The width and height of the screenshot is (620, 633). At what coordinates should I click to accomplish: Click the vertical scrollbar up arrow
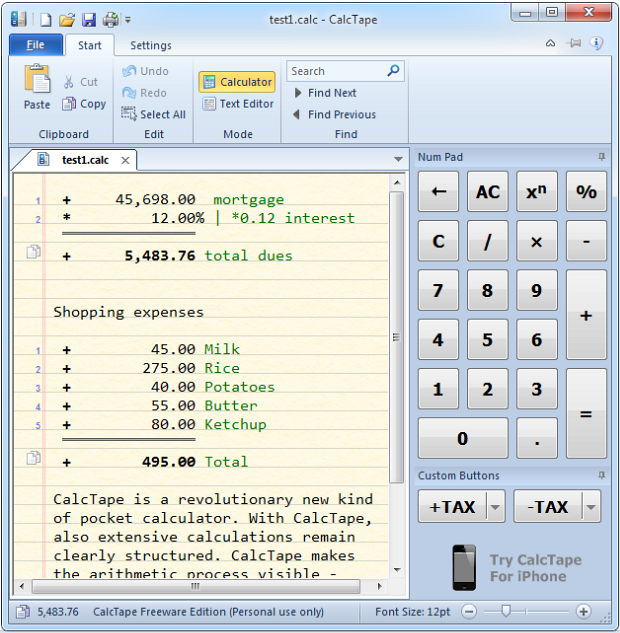coord(397,182)
